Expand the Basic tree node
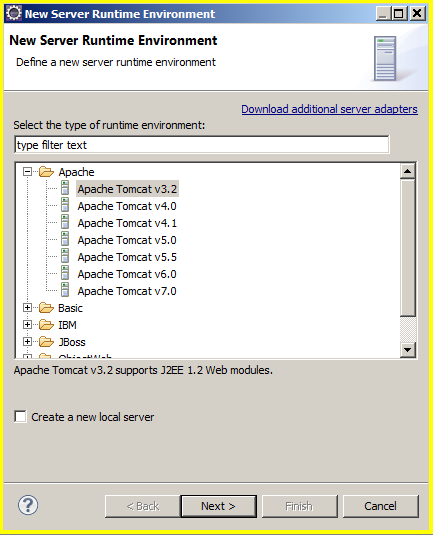This screenshot has height=535, width=433. pos(27,308)
